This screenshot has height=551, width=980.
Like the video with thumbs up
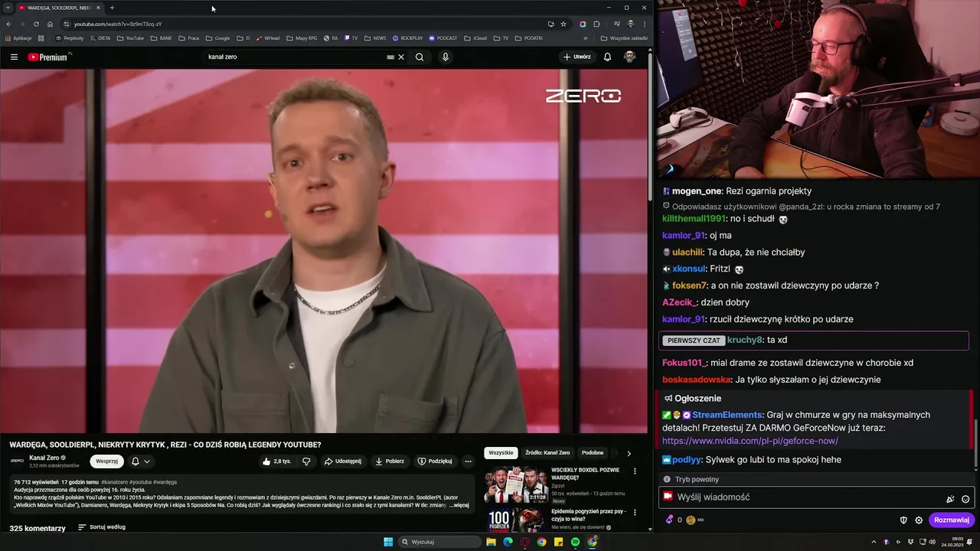tap(276, 461)
